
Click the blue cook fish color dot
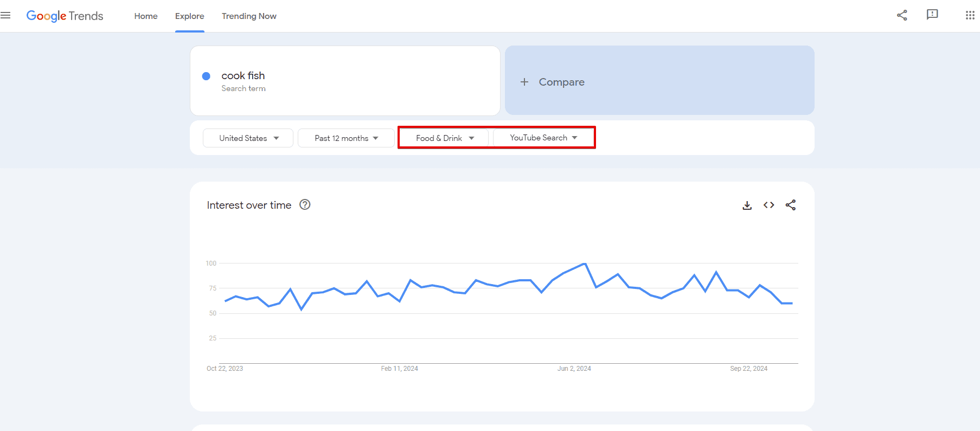206,76
